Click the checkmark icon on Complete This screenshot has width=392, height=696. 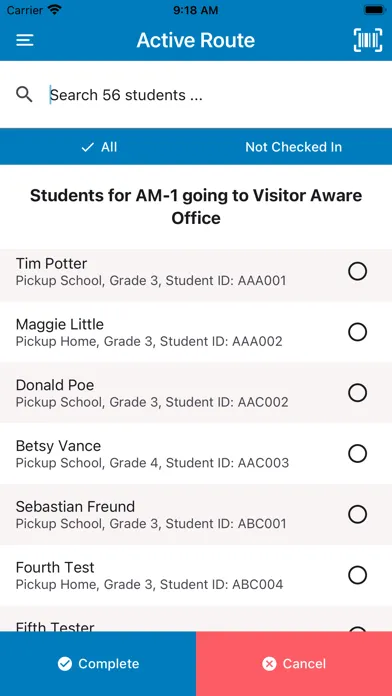coord(65,664)
